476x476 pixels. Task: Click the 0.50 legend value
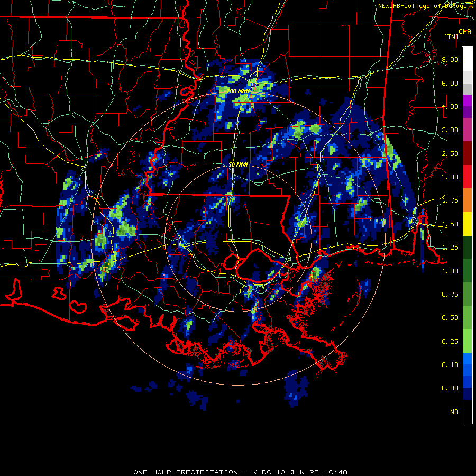[450, 318]
